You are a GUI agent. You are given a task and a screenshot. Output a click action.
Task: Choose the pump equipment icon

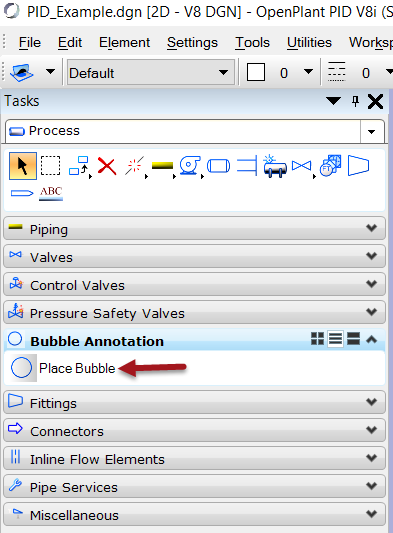pyautogui.click(x=190, y=166)
